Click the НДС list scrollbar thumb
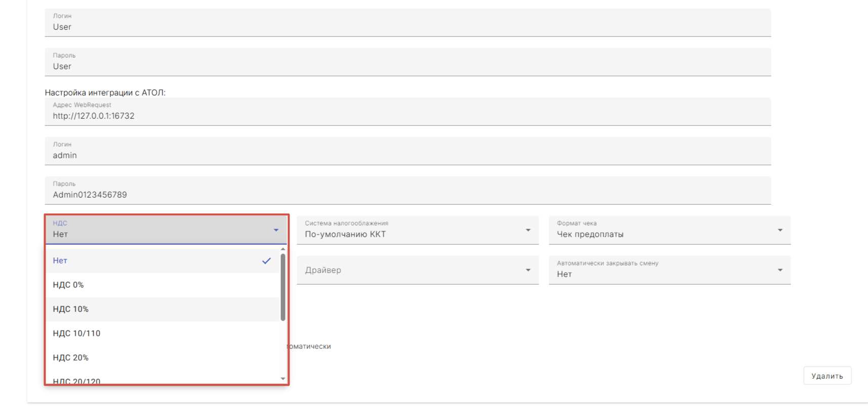 pos(283,287)
